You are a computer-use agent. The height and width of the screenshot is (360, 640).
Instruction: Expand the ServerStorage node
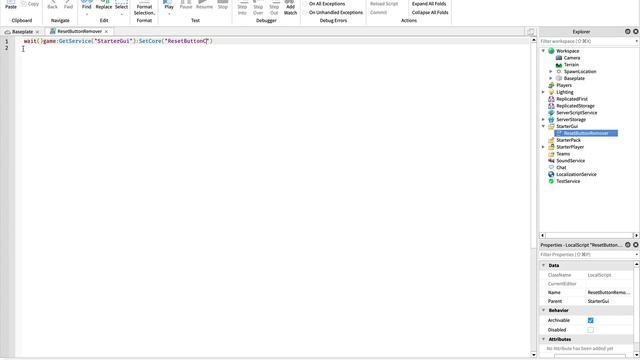[x=543, y=120]
